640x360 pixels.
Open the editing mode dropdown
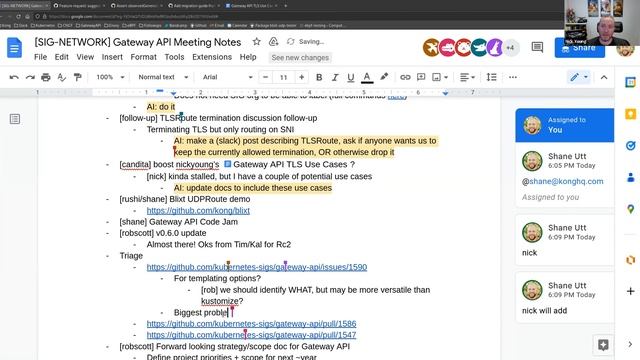point(579,77)
